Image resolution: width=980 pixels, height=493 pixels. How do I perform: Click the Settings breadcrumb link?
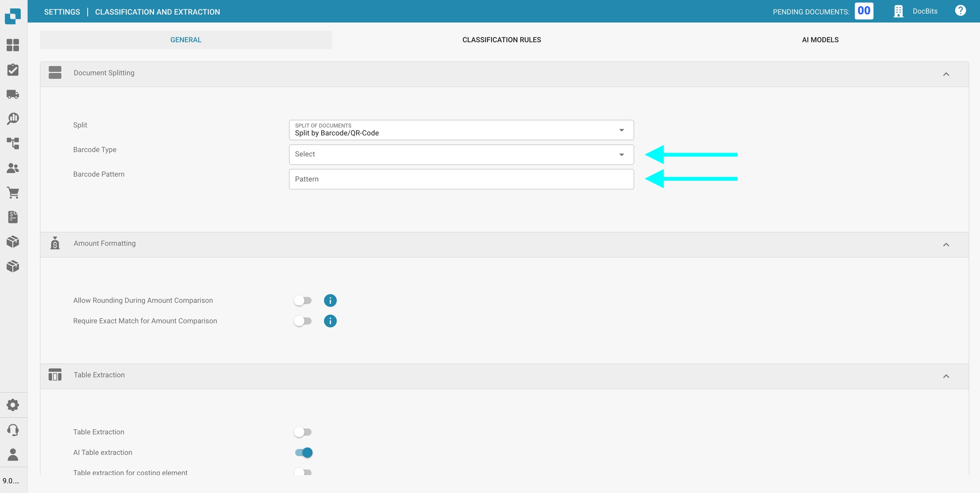62,12
